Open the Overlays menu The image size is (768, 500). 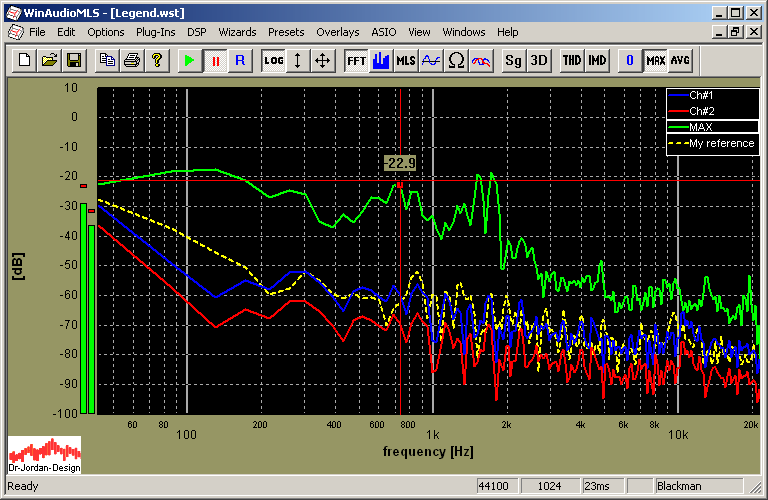[x=337, y=32]
